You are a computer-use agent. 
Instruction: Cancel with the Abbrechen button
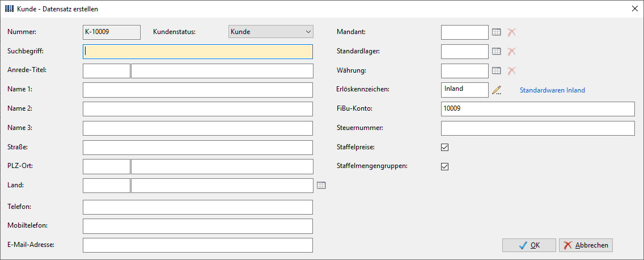[586, 245]
